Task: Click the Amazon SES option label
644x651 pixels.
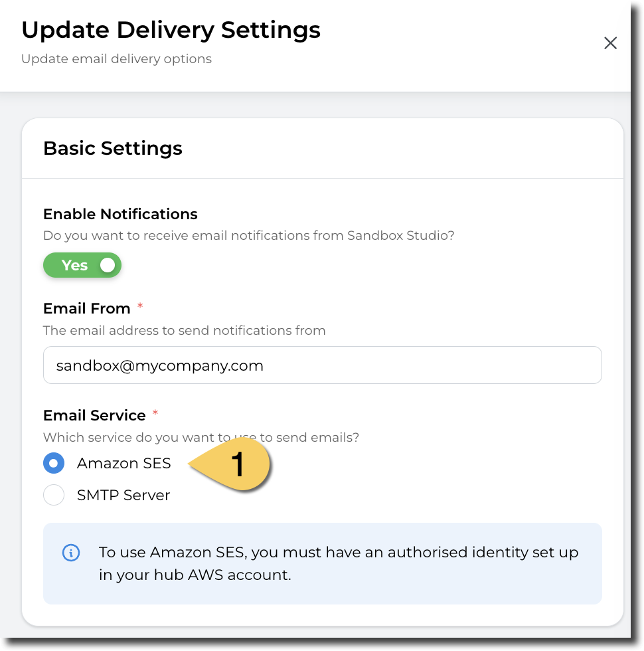Action: pyautogui.click(x=124, y=463)
